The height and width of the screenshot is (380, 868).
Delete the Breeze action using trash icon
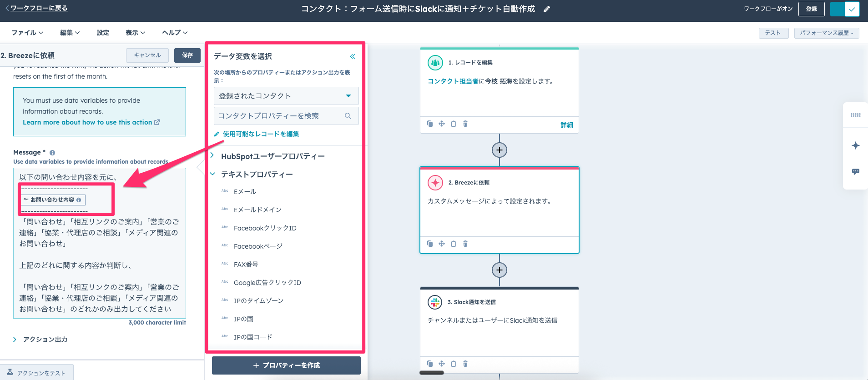[465, 244]
